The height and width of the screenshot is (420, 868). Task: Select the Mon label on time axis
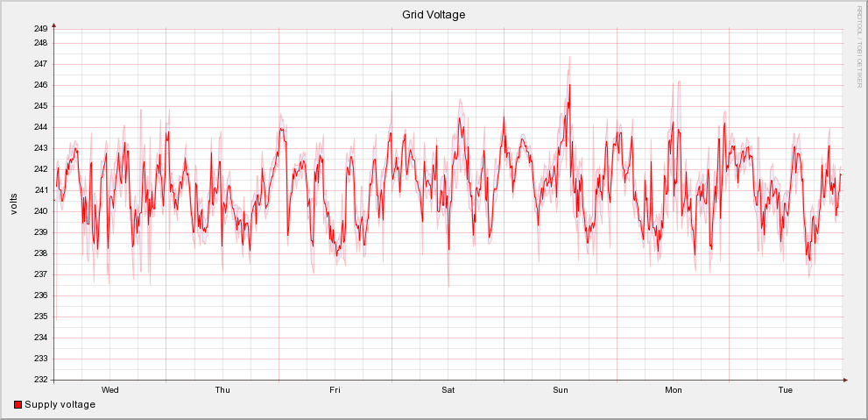[x=674, y=389]
